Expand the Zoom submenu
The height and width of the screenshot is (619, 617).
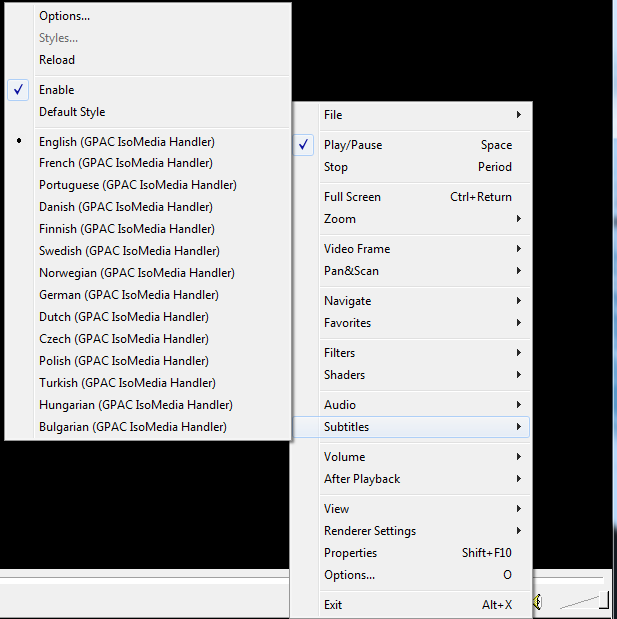point(411,219)
